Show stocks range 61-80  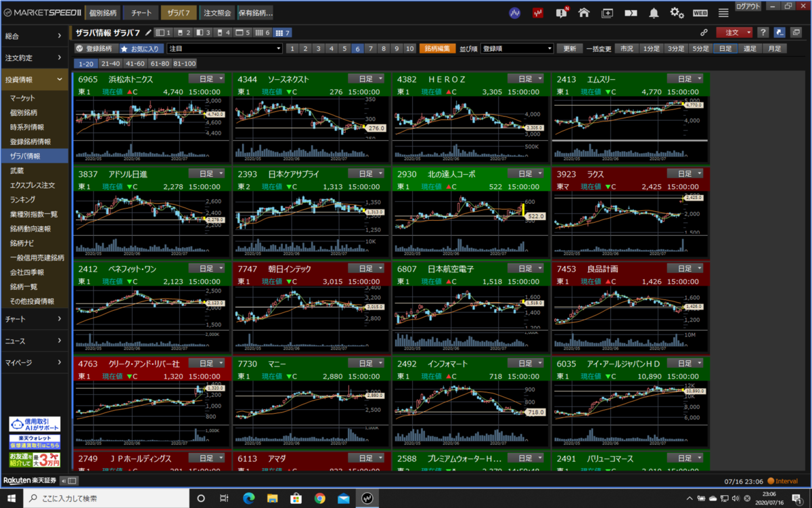tap(160, 64)
